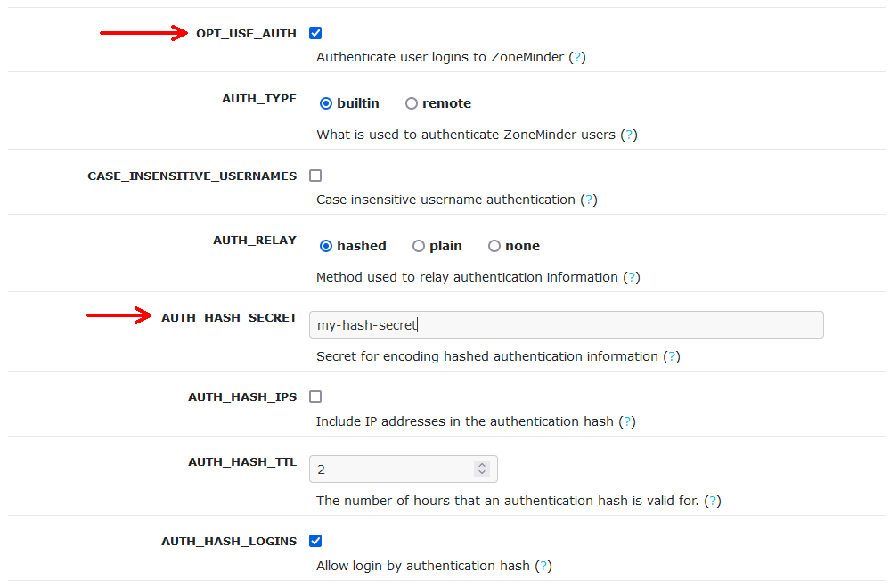Select the remote AUTH_TYPE radio button
Image resolution: width=890 pixels, height=588 pixels.
412,103
